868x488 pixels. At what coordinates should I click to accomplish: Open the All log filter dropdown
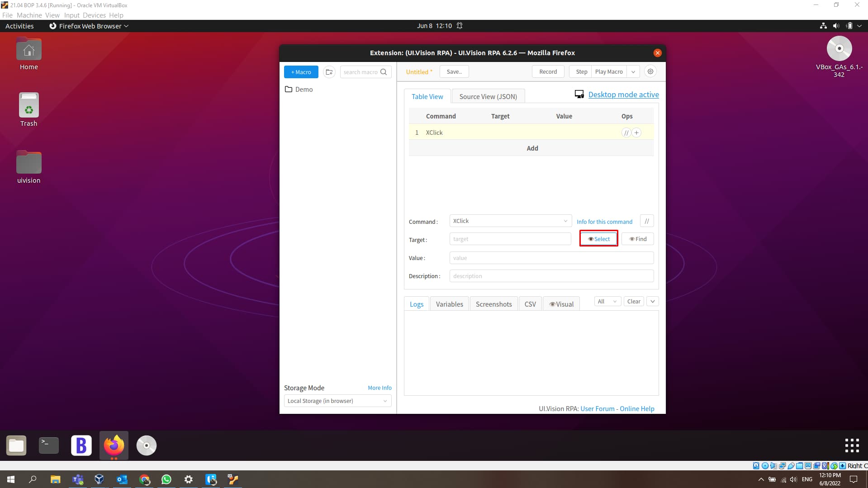607,301
